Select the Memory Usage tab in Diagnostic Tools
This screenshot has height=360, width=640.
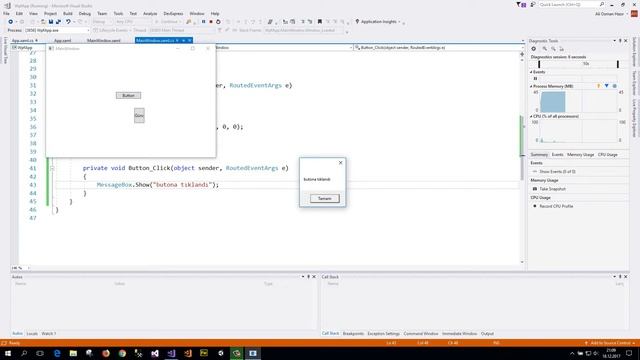(x=580, y=155)
